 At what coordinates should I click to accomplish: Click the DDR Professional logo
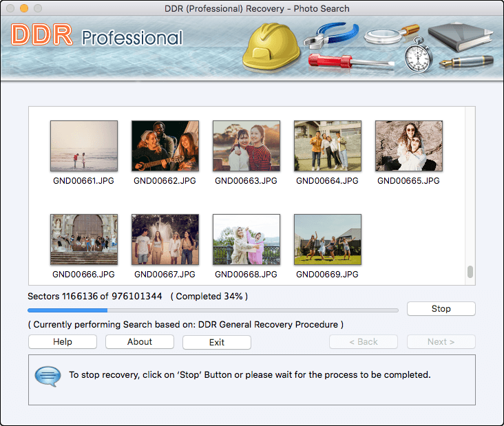click(x=97, y=35)
